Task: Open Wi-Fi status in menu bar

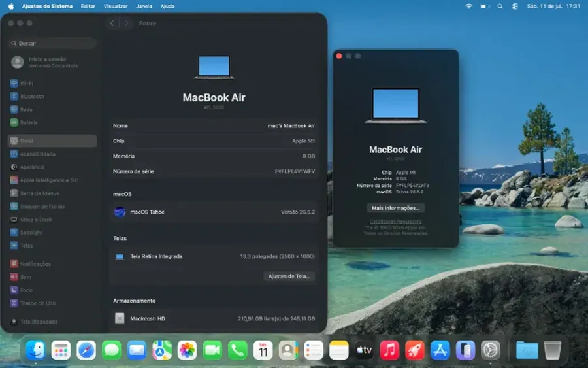Action: (468, 6)
